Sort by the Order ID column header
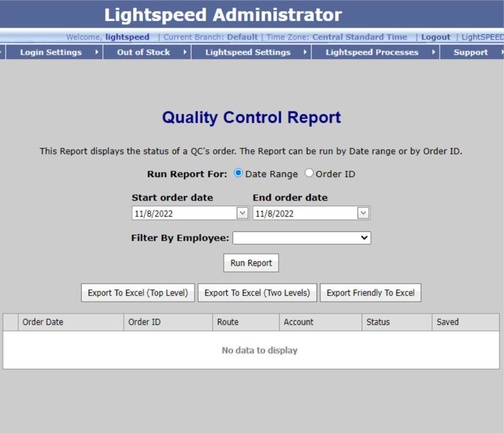 (x=168, y=322)
